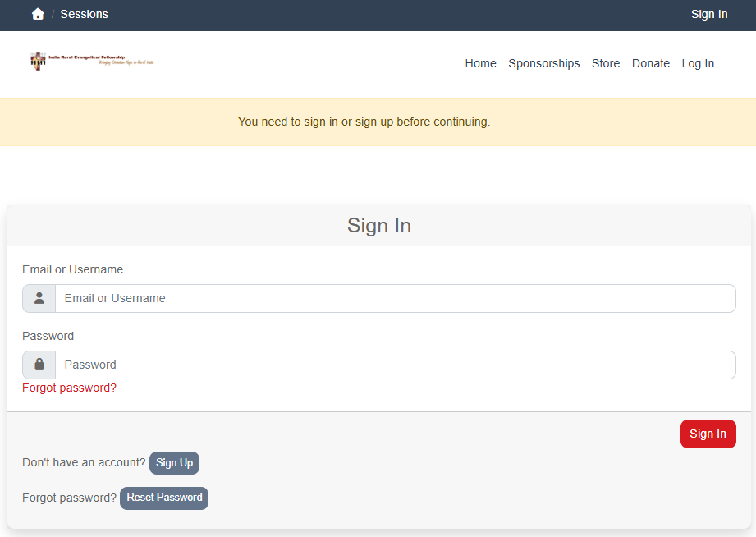Click the red Forgot password? link
The image size is (756, 537).
pos(69,388)
